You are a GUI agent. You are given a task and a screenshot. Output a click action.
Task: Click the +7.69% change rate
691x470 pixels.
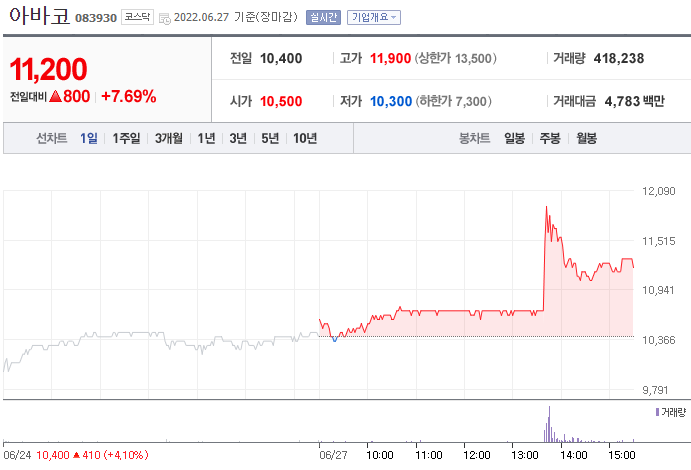tap(128, 96)
